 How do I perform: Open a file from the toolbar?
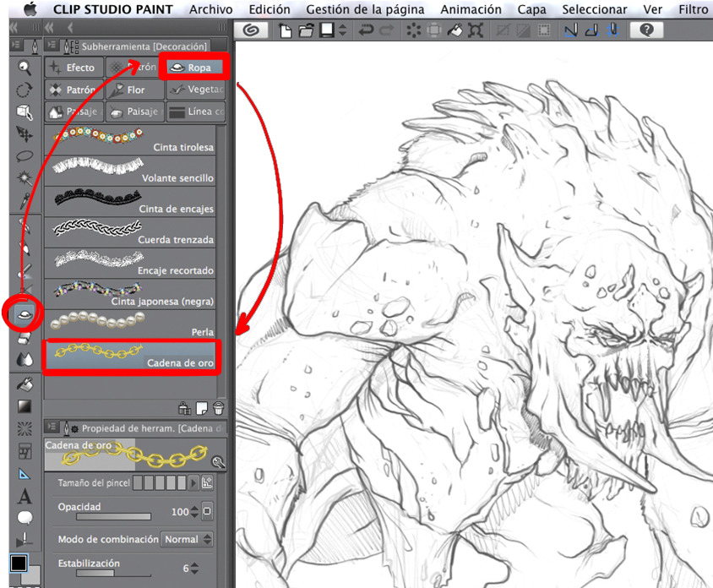[x=306, y=30]
